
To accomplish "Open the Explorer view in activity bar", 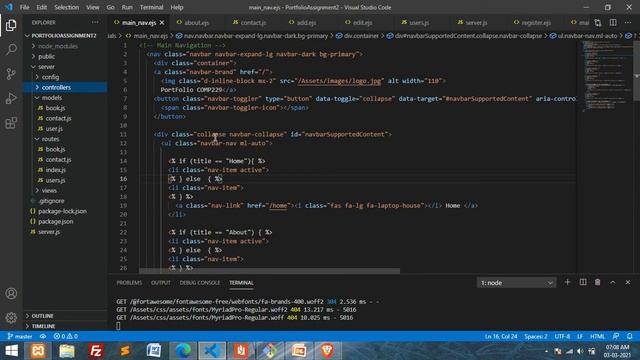I will click(x=11, y=25).
